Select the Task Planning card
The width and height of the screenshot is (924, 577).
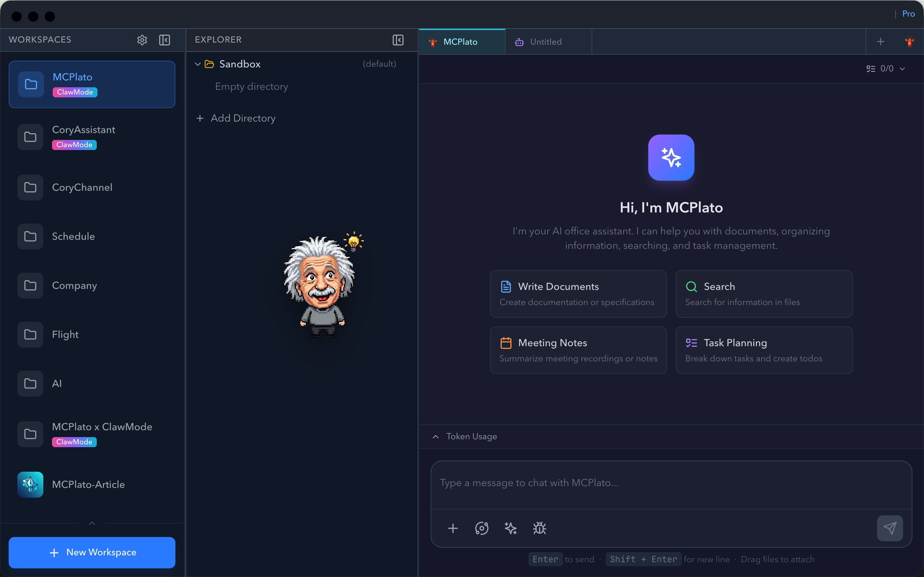point(764,350)
